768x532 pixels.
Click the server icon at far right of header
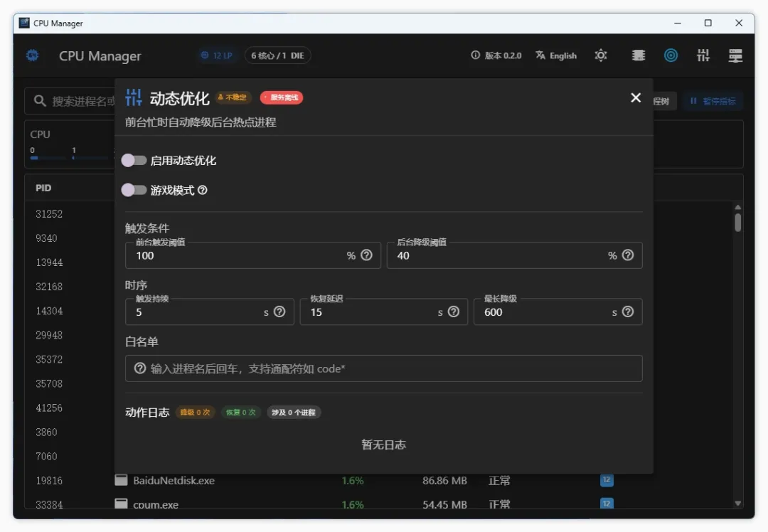[x=735, y=55]
